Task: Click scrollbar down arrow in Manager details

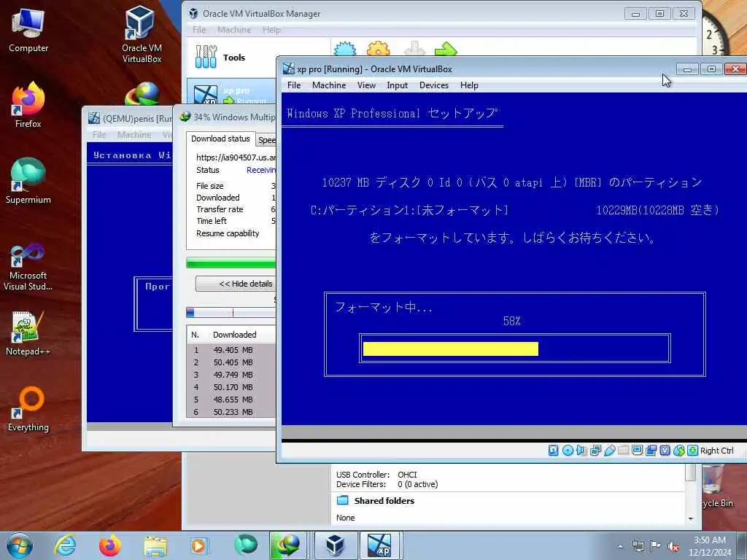Action: pos(691,518)
